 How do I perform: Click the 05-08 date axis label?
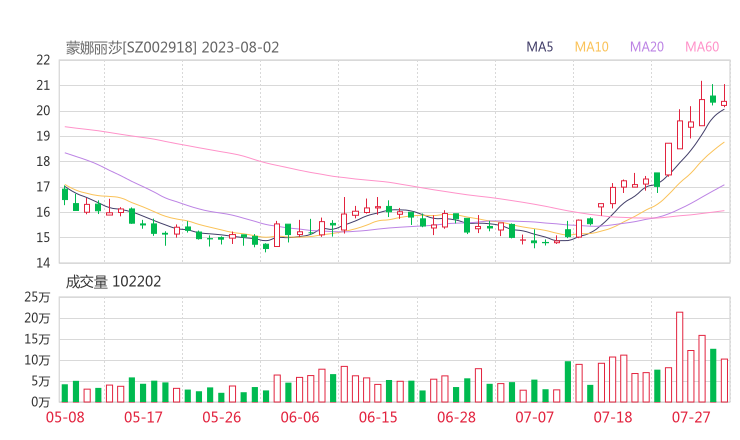(x=65, y=417)
